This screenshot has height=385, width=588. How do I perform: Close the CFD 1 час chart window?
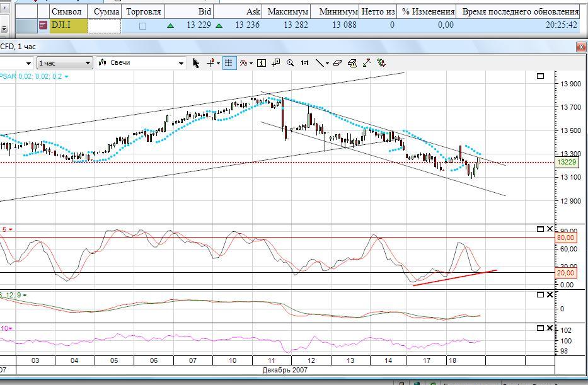point(581,47)
